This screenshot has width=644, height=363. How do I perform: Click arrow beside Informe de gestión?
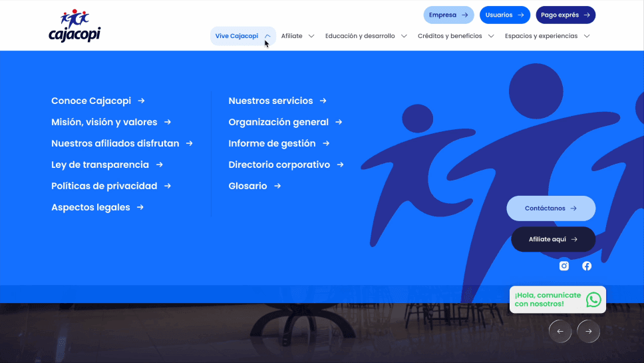pos(326,143)
